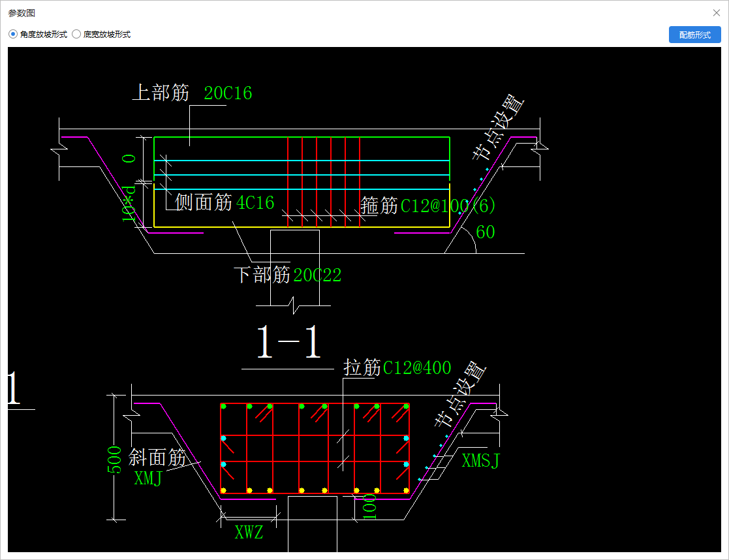Screen dimensions: 729x560
Task: Select the 角度放坡形式 radio button
Action: click(13, 34)
